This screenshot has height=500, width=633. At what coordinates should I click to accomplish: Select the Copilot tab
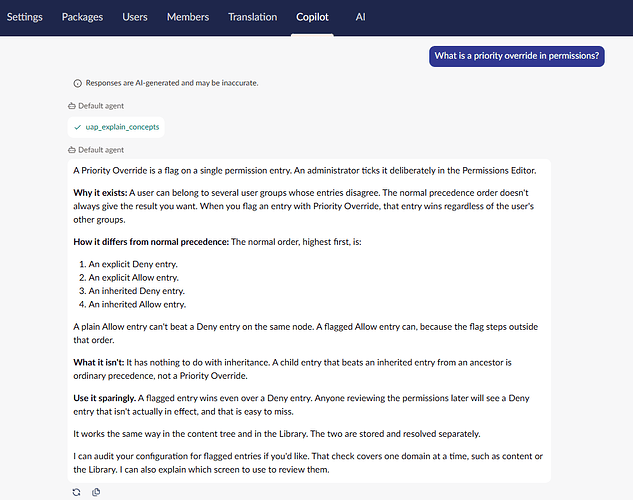(312, 17)
